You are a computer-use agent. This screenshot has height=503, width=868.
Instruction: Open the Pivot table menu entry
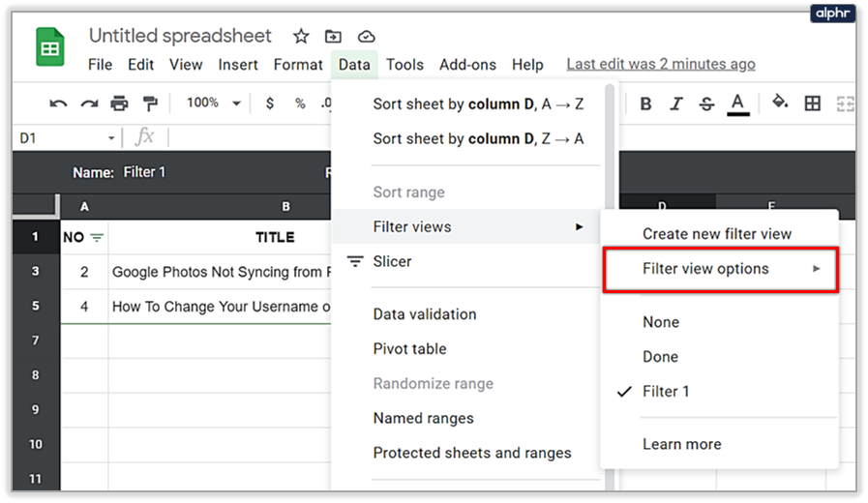tap(409, 349)
